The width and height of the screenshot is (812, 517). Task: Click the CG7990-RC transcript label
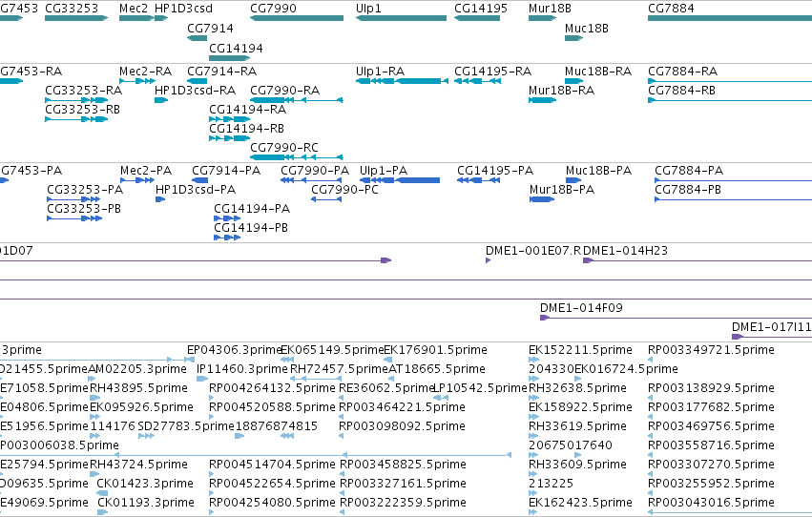point(283,148)
